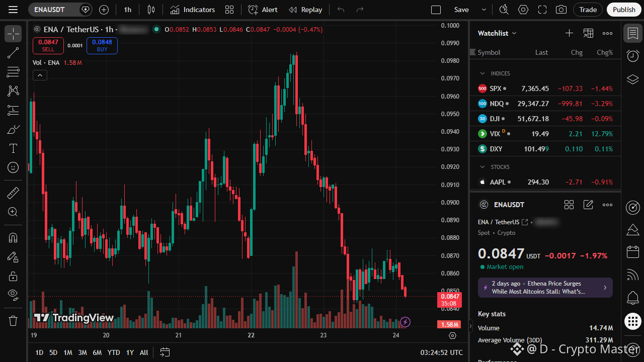Click the 0.0848 BUY button
Image resolution: width=644 pixels, height=362 pixels.
(102, 46)
